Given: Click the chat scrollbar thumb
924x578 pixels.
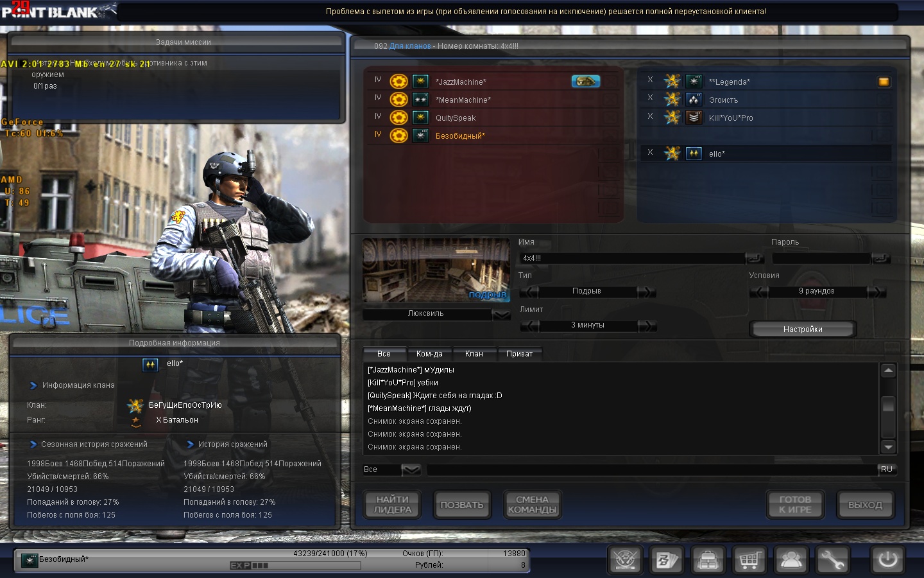Looking at the screenshot, I should (889, 405).
